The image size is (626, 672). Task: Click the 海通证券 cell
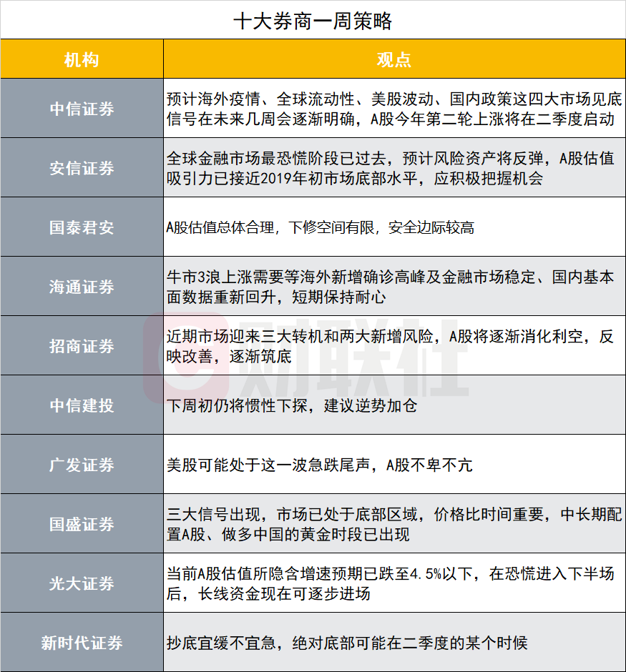tap(81, 286)
